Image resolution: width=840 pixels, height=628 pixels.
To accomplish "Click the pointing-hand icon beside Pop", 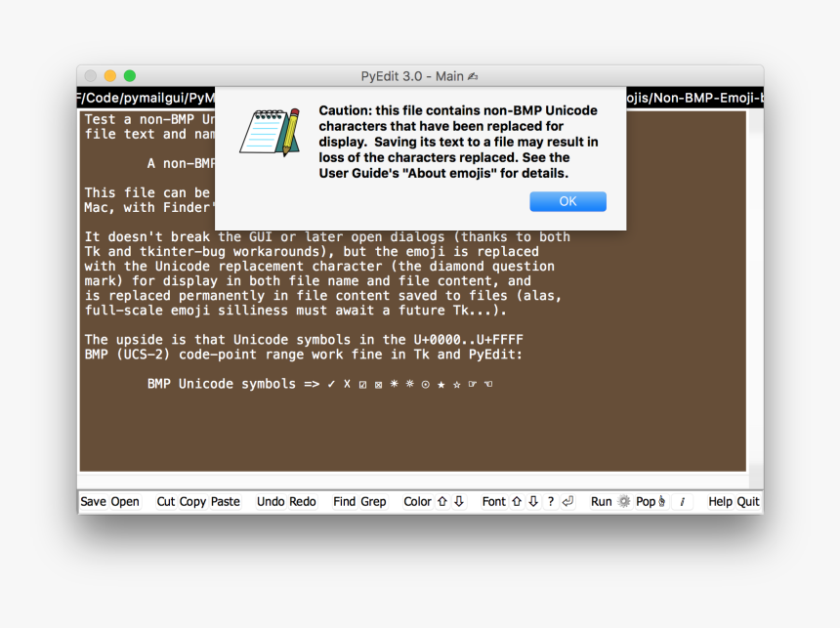I will [x=661, y=501].
